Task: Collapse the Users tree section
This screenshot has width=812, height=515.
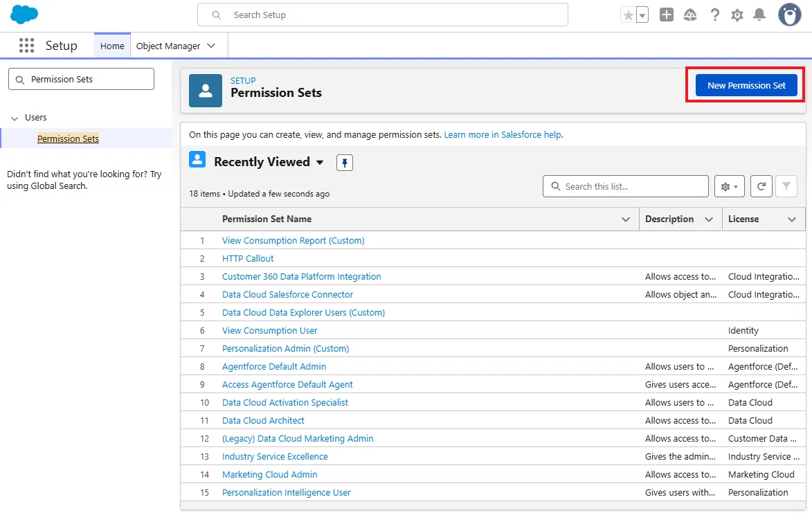Action: pyautogui.click(x=15, y=118)
